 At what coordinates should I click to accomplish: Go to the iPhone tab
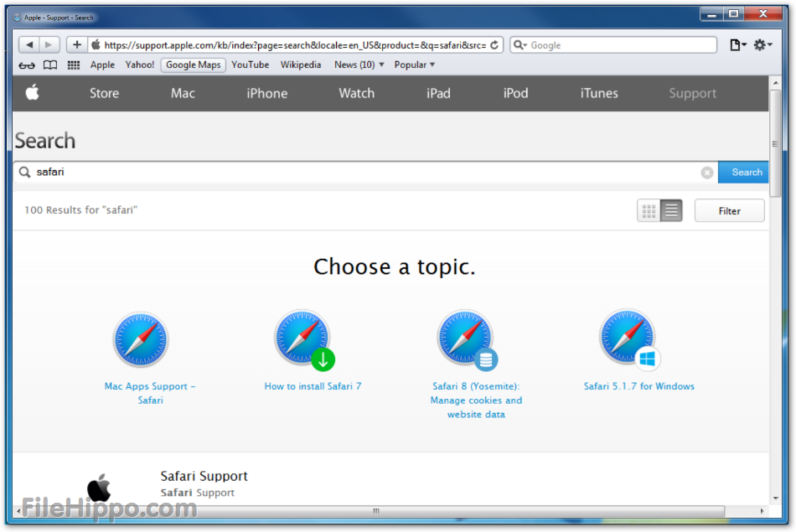tap(267, 93)
